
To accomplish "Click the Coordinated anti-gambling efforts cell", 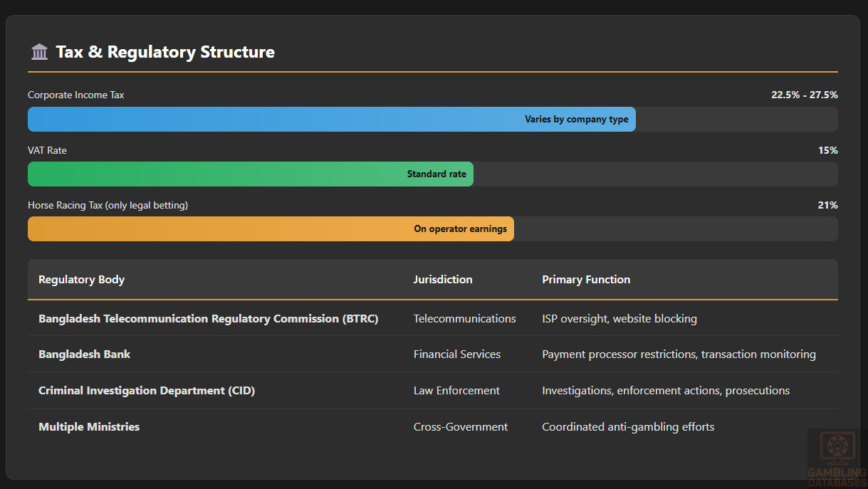I will 627,427.
